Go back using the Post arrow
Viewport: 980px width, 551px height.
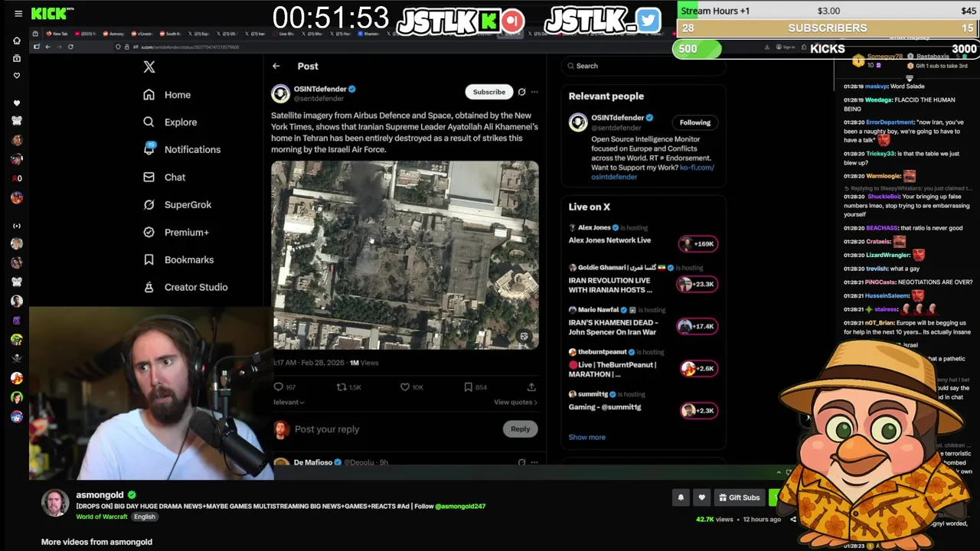click(x=276, y=67)
